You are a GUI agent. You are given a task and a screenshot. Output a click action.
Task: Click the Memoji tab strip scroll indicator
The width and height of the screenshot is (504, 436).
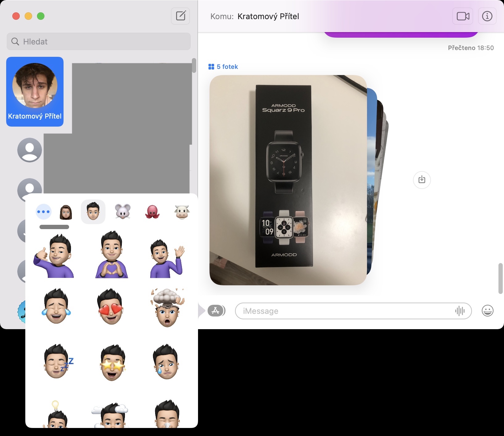pos(54,227)
